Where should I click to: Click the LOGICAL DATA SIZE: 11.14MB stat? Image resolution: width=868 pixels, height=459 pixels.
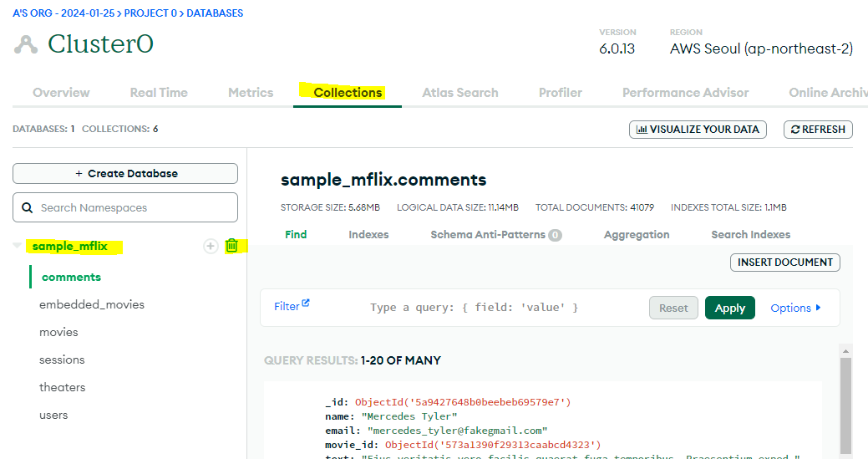(458, 207)
